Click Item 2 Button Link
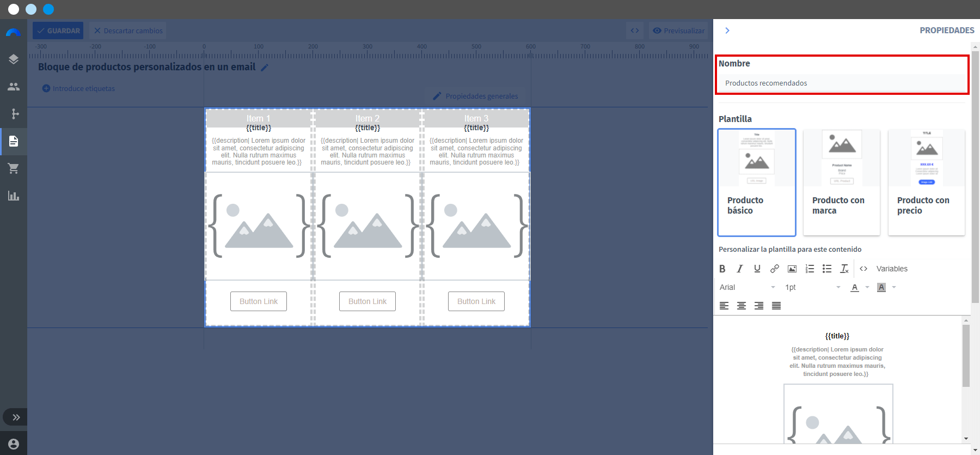The image size is (980, 455). (x=367, y=301)
